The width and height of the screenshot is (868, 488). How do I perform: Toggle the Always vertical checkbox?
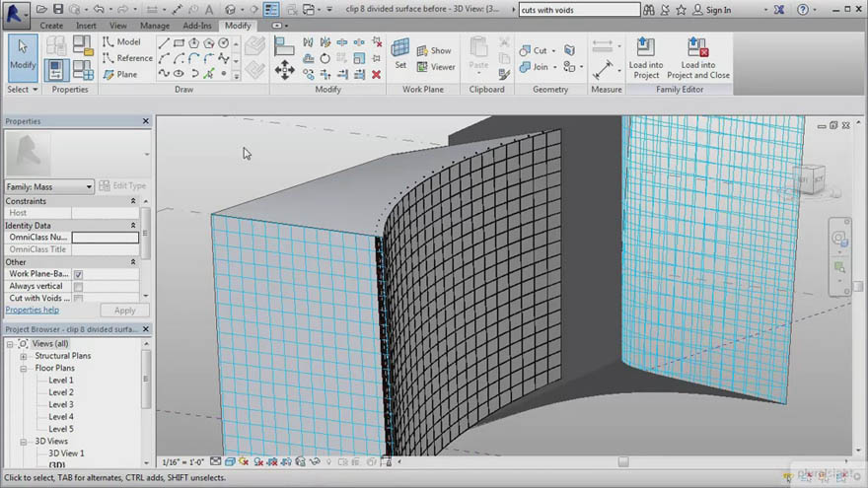78,287
